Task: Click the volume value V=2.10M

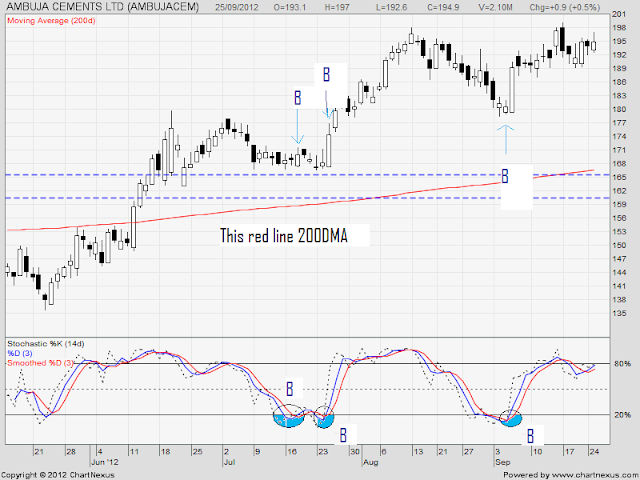Action: coord(496,7)
